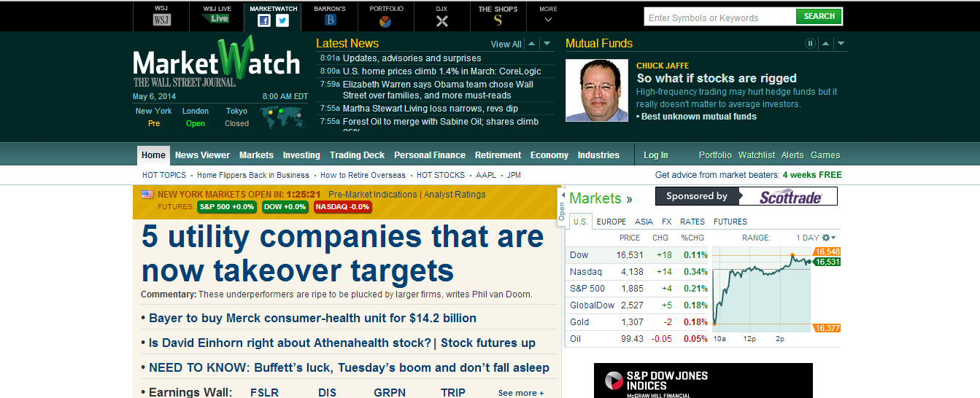Open Analyst Ratings link
Viewport: 980px width, 398px height.
(455, 195)
